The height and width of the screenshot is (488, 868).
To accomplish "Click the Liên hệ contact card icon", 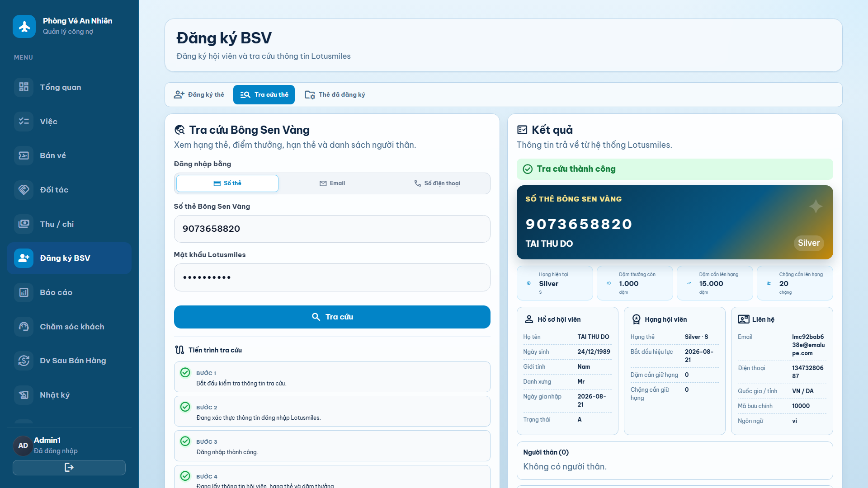I will [743, 319].
